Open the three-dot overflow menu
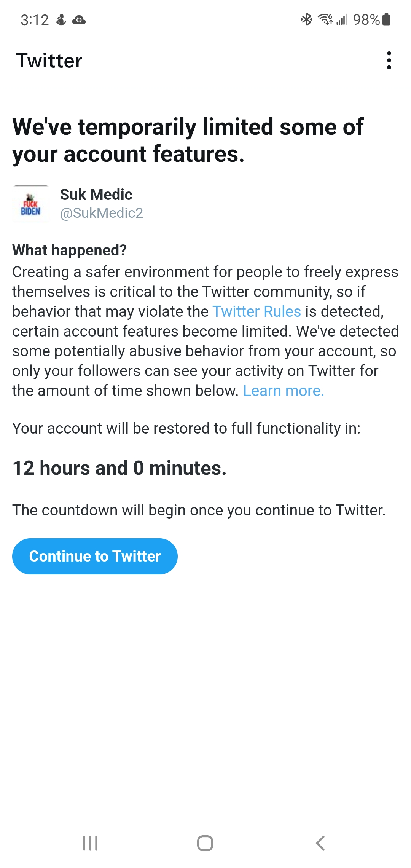411x868 pixels. pyautogui.click(x=389, y=61)
